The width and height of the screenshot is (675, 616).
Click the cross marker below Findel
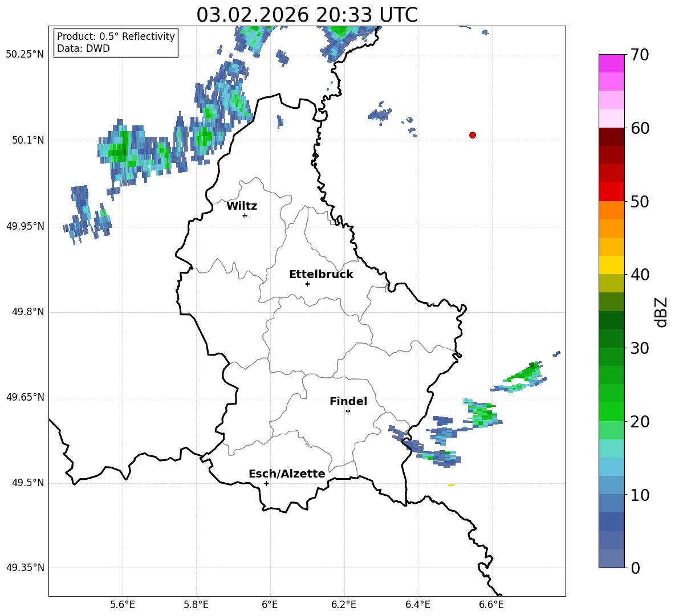(x=348, y=411)
